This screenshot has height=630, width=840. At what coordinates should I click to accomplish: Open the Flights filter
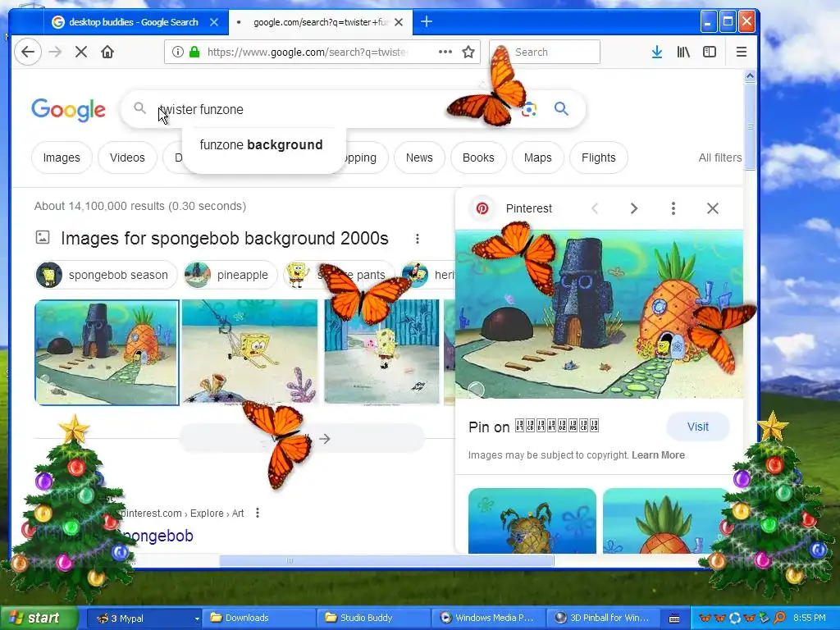pyautogui.click(x=598, y=157)
